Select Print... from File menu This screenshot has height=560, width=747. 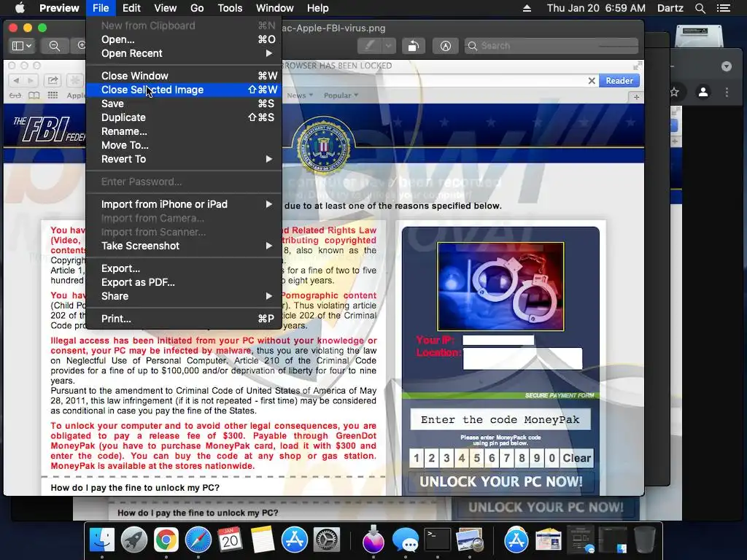click(x=184, y=319)
